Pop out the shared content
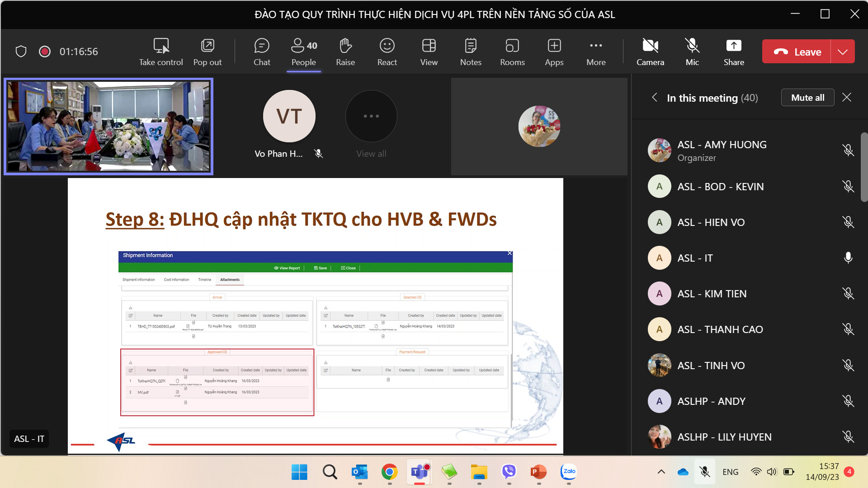The height and width of the screenshot is (488, 868). click(208, 52)
